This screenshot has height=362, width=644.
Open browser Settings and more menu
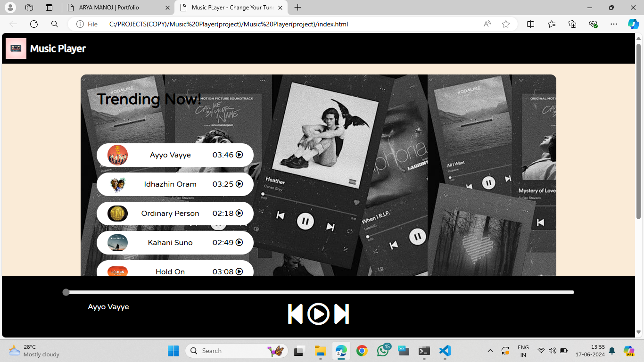click(614, 24)
